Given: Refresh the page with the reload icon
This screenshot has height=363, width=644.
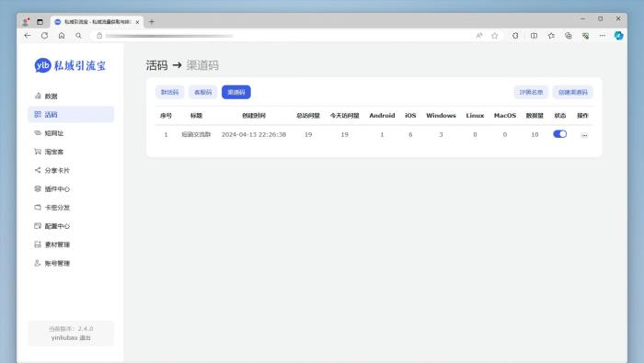Looking at the screenshot, I should (44, 36).
